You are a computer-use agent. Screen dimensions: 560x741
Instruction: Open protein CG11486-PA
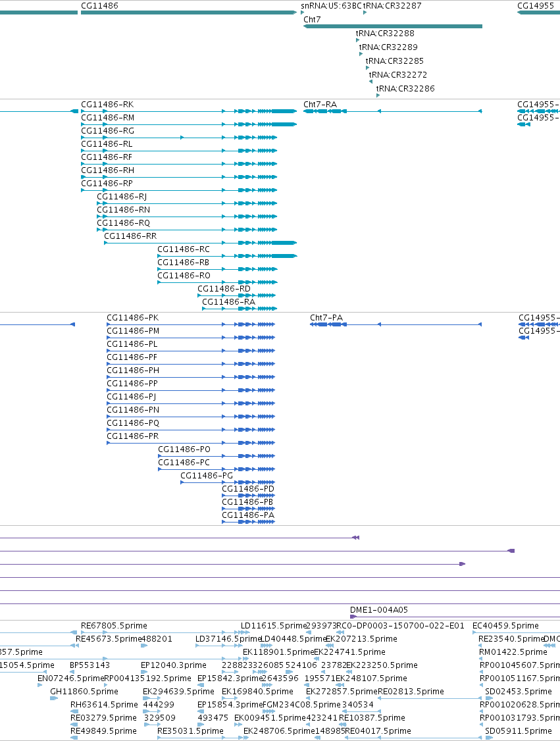tap(248, 515)
